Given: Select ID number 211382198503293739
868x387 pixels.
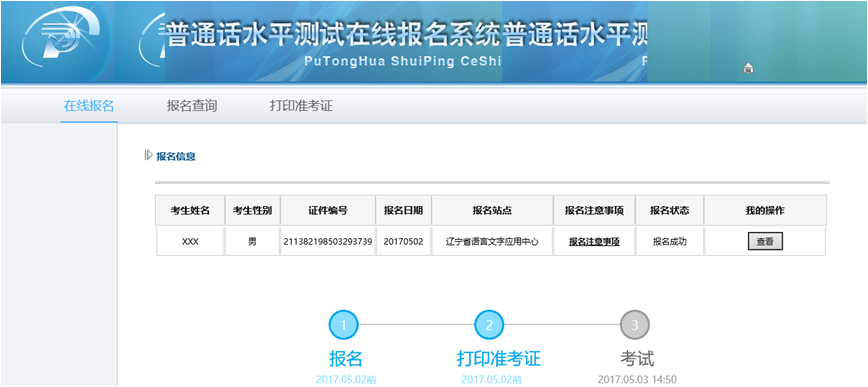Looking at the screenshot, I should coord(328,241).
